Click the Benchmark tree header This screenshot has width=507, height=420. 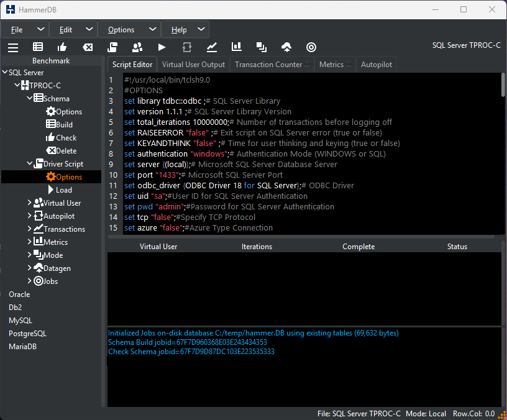pyautogui.click(x=51, y=60)
